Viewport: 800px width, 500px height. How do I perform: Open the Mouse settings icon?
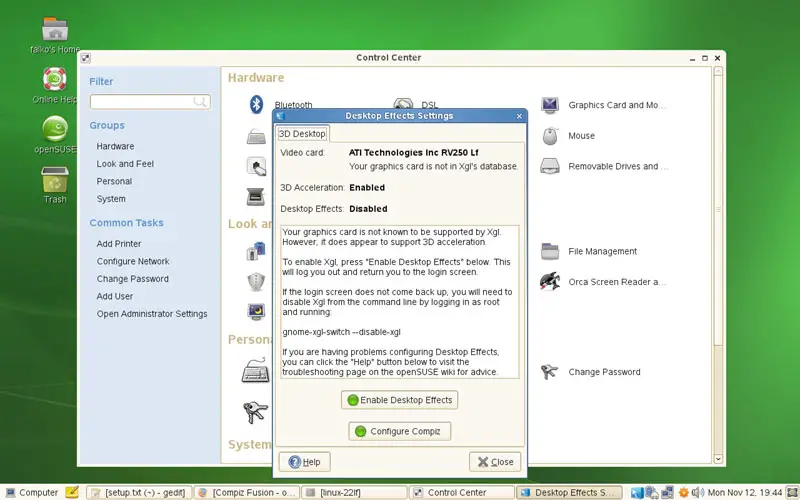pos(550,136)
